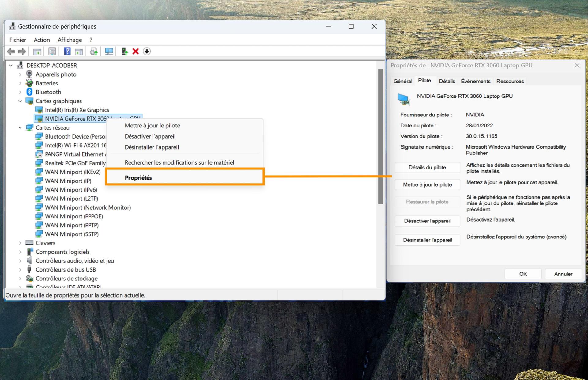Open the Affichage menu

pos(70,40)
